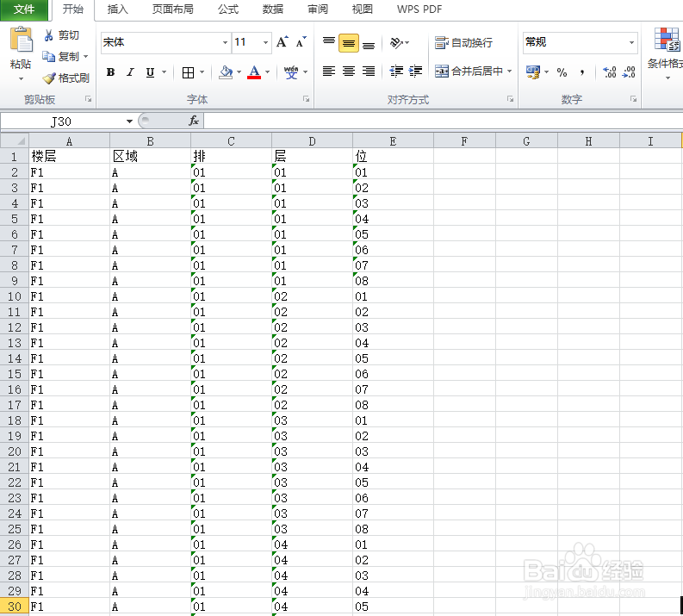
Task: Expand the borders dropdown arrow
Action: coord(202,72)
